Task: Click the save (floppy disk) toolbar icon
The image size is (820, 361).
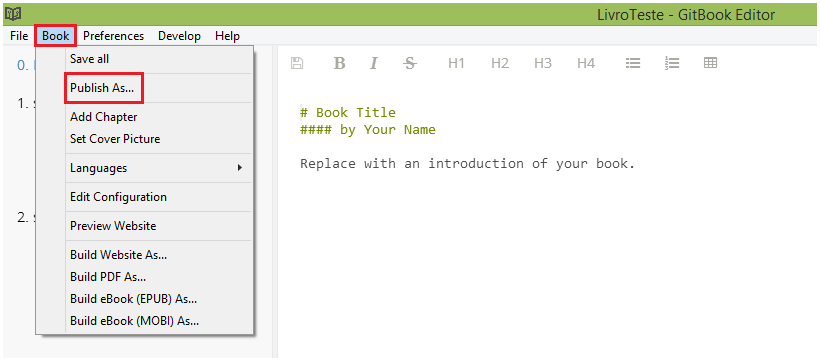Action: 297,63
